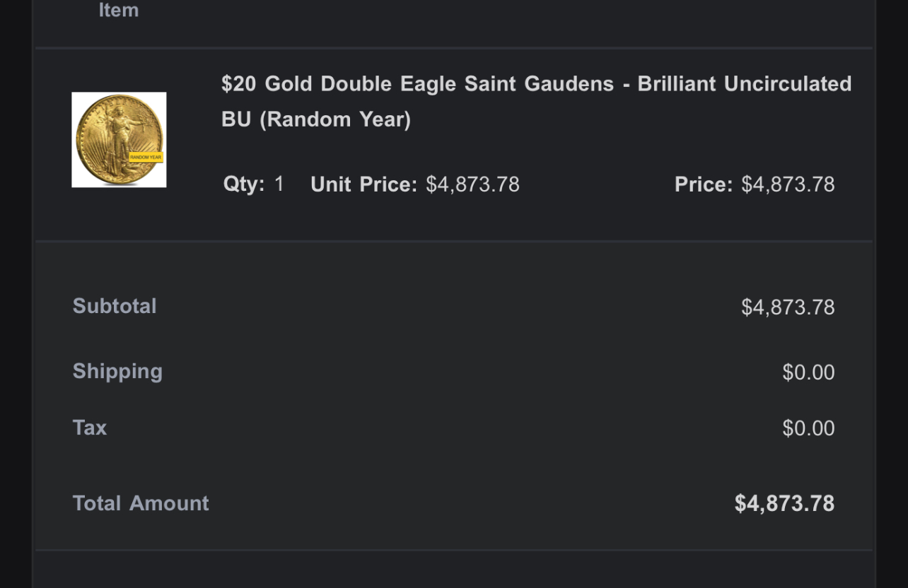The width and height of the screenshot is (908, 588).
Task: Click the Tax label
Action: click(90, 428)
